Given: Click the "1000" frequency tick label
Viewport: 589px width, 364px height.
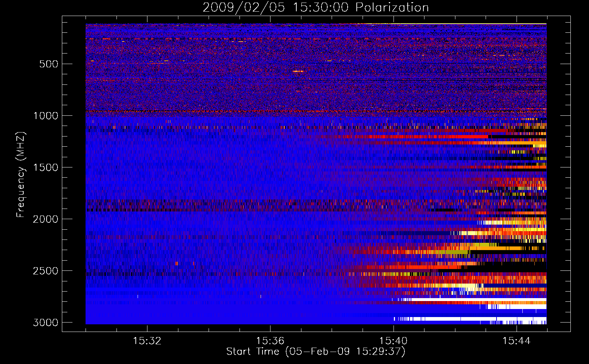Looking at the screenshot, I should tap(46, 116).
